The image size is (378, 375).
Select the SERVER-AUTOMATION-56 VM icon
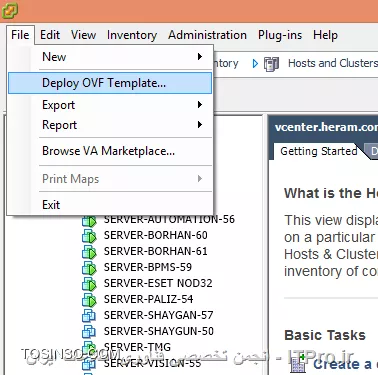[89, 220]
